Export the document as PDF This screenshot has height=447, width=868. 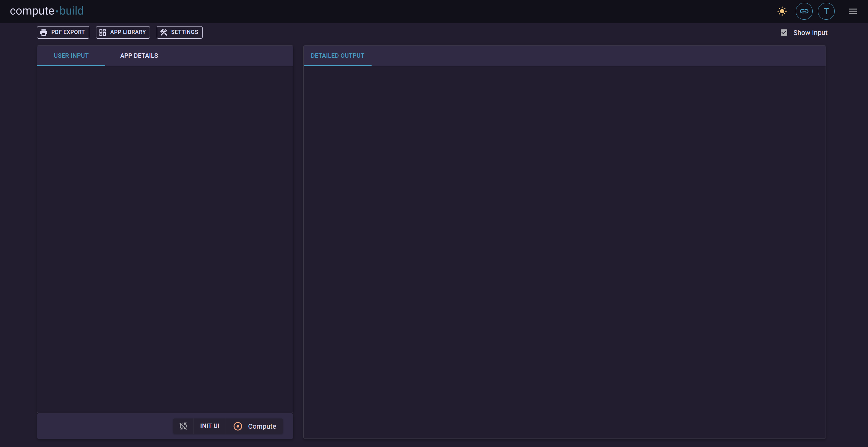tap(63, 32)
